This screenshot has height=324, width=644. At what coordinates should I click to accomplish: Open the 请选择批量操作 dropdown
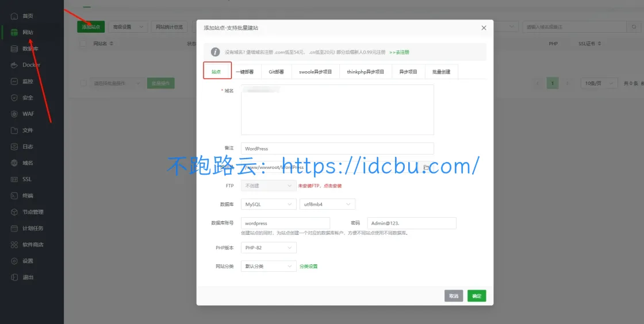pos(117,83)
